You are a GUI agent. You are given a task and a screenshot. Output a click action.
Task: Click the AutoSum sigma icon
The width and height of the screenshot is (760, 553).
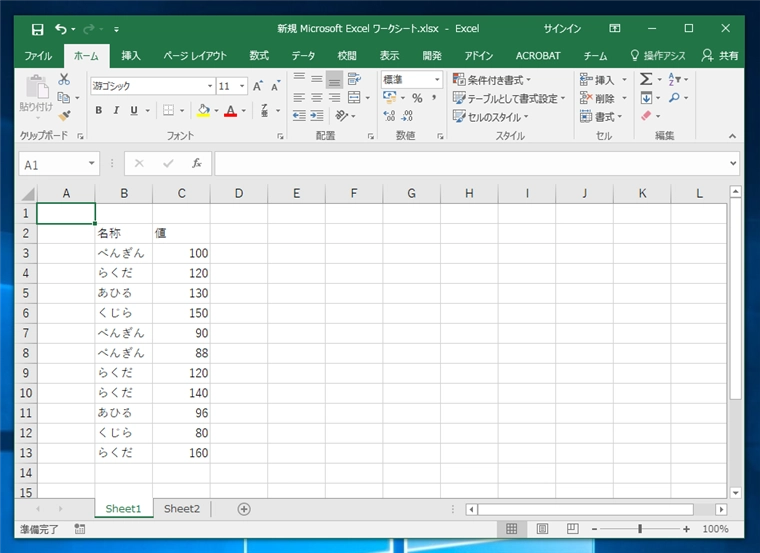point(646,79)
